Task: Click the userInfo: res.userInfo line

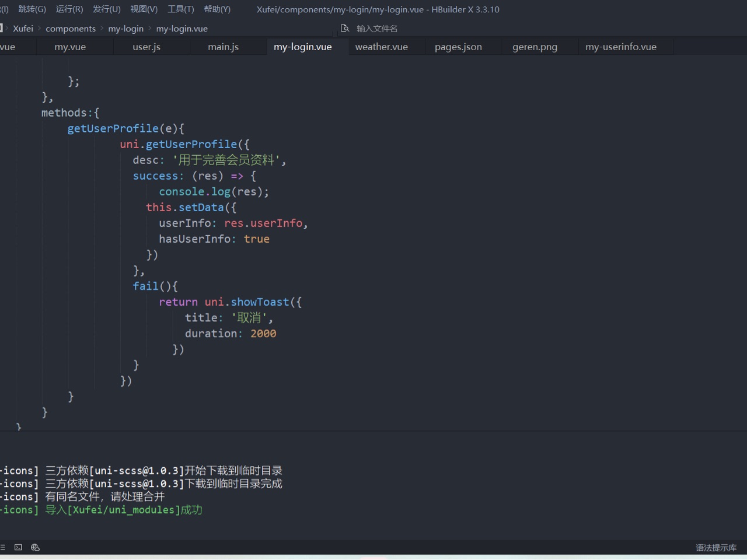Action: click(233, 223)
